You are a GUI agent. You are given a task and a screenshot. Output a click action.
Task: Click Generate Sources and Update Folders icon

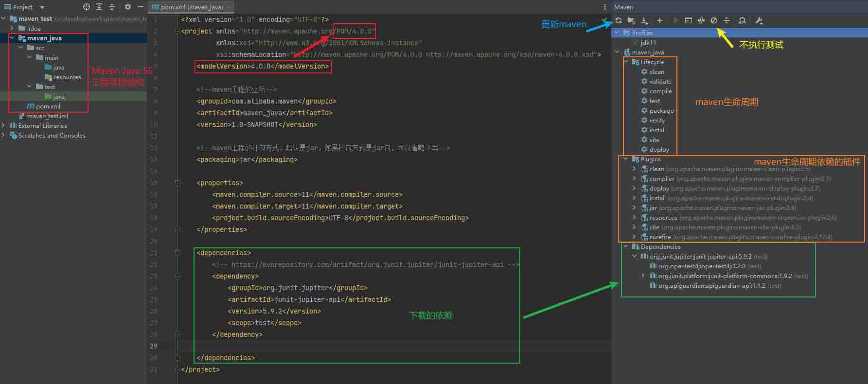point(631,20)
